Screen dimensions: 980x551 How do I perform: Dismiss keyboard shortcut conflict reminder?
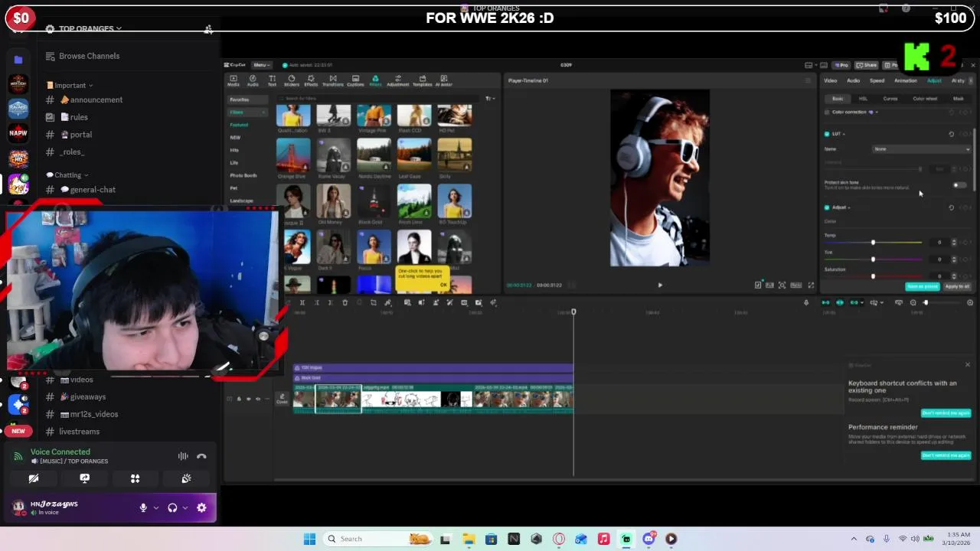(x=946, y=413)
